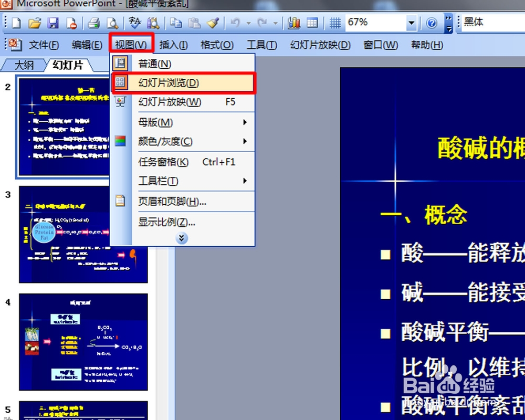Choose 幻灯片放映(W) F5 entry
Image resolution: width=525 pixels, height=420 pixels.
183,102
